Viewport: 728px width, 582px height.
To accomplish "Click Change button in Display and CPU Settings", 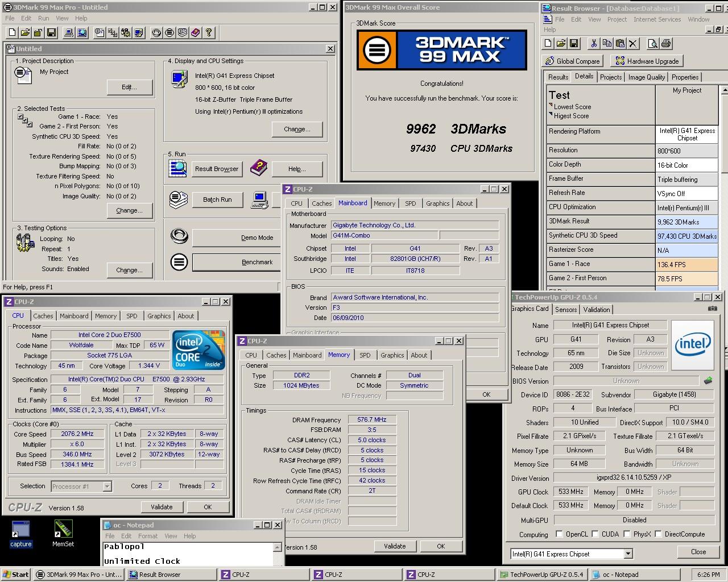I will coord(297,129).
